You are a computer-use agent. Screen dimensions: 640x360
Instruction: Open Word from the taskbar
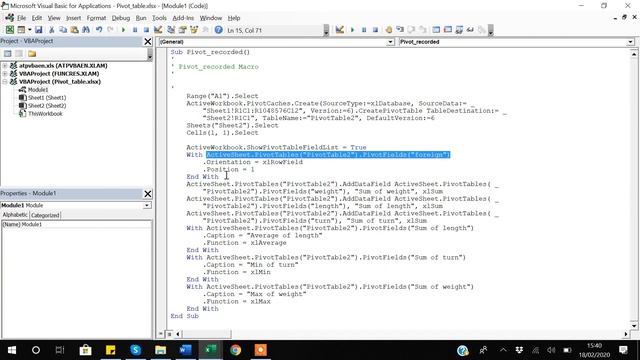click(x=185, y=350)
